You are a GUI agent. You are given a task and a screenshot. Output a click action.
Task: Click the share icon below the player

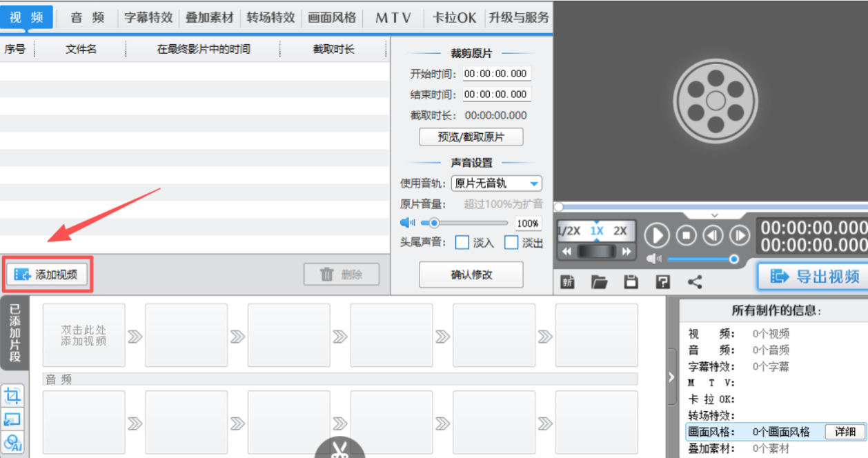click(x=694, y=281)
